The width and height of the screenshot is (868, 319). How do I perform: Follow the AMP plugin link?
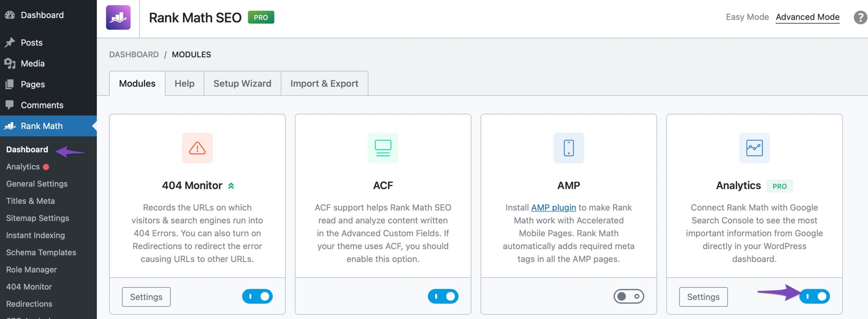553,207
